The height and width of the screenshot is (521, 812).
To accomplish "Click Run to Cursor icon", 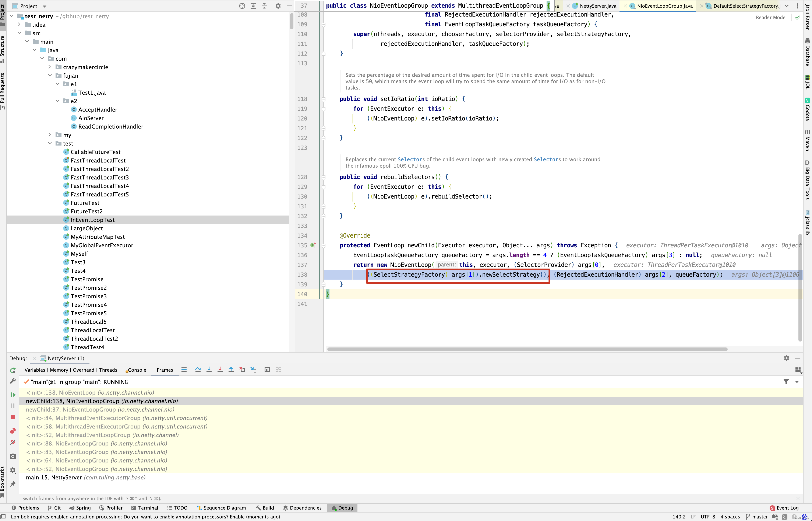I will point(253,370).
